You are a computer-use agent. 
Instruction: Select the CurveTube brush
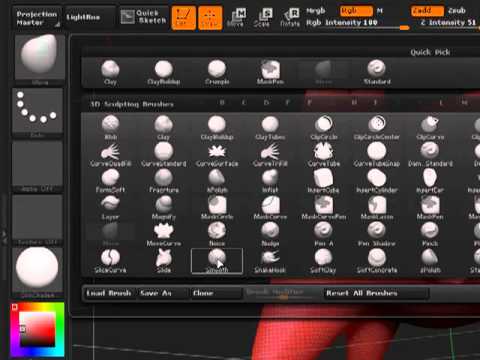324,154
